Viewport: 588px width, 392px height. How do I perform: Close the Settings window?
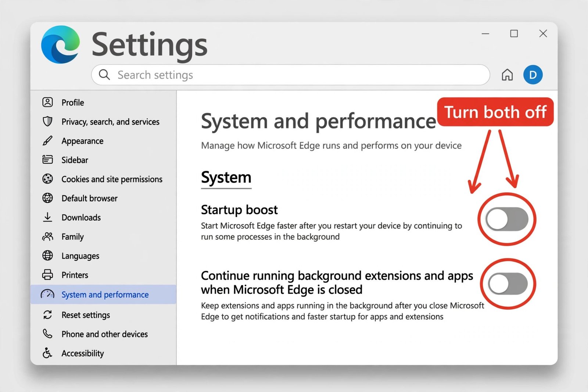[543, 33]
